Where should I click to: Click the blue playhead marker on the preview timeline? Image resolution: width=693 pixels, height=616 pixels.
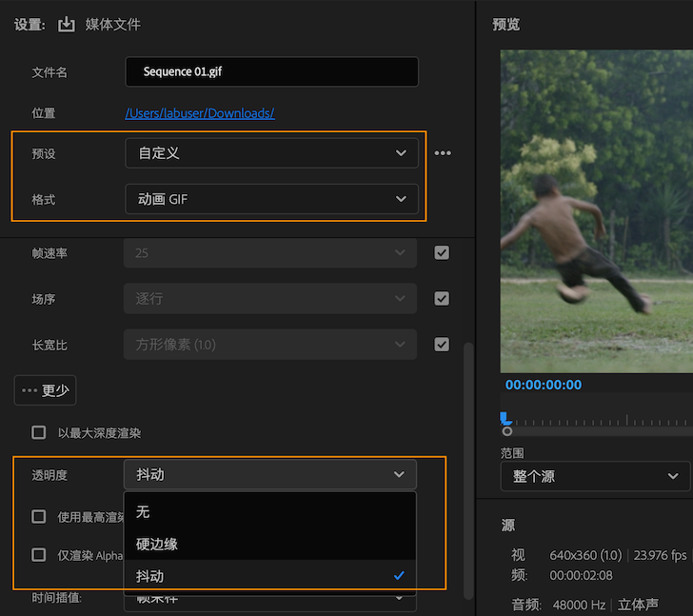[505, 418]
